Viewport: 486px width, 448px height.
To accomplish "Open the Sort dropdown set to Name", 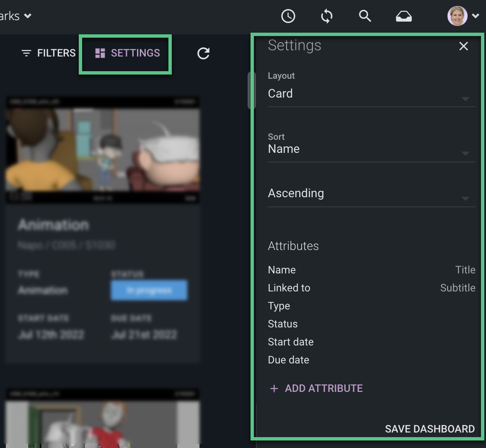I will [465, 154].
